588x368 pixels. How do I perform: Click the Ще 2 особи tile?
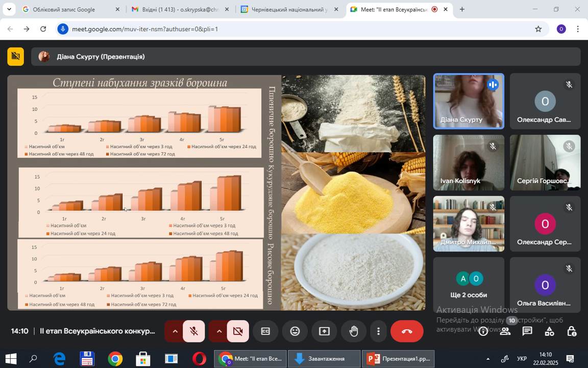[x=469, y=285]
